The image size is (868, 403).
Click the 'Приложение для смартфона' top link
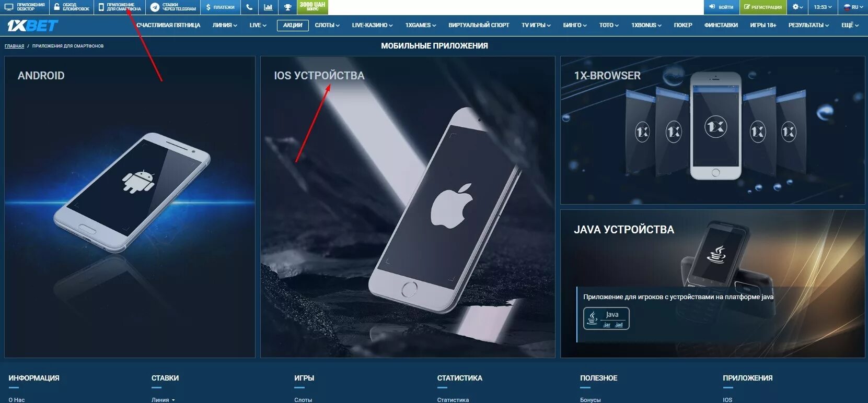(x=120, y=7)
